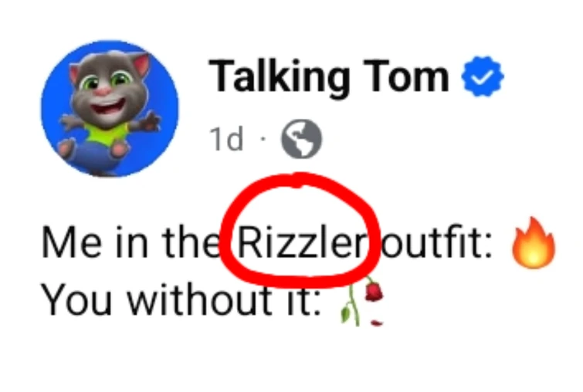
Task: Click the white checkmark inside badge
Action: coord(483,77)
